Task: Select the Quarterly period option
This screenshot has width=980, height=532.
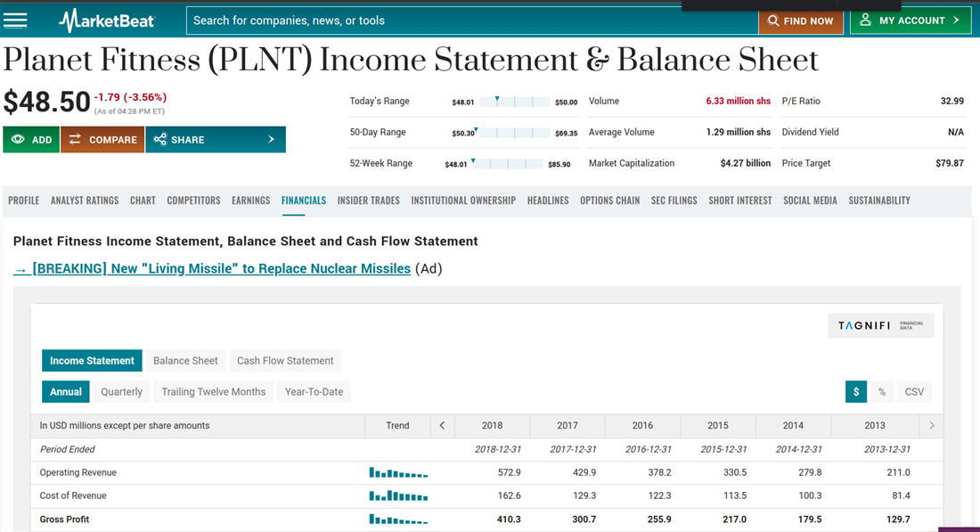Action: point(121,391)
